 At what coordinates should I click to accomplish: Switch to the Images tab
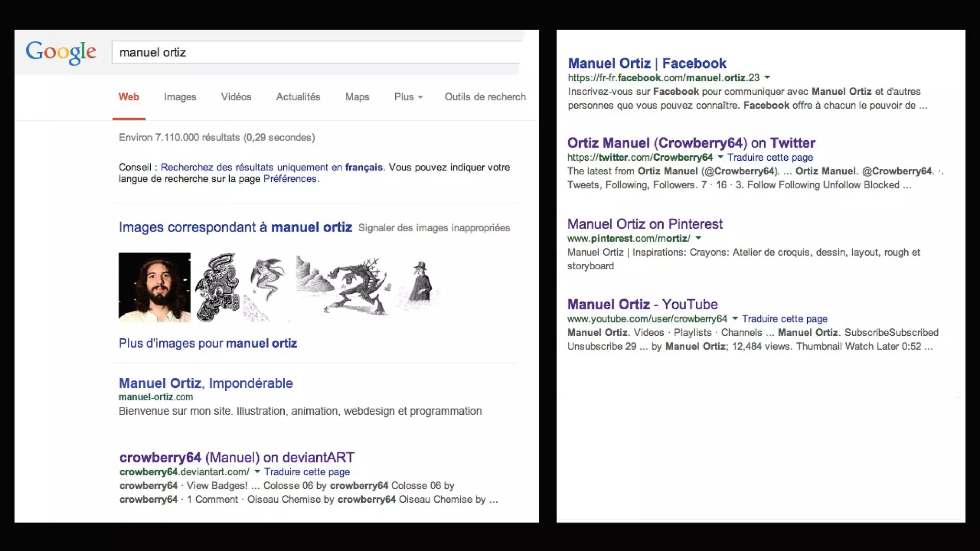(180, 97)
